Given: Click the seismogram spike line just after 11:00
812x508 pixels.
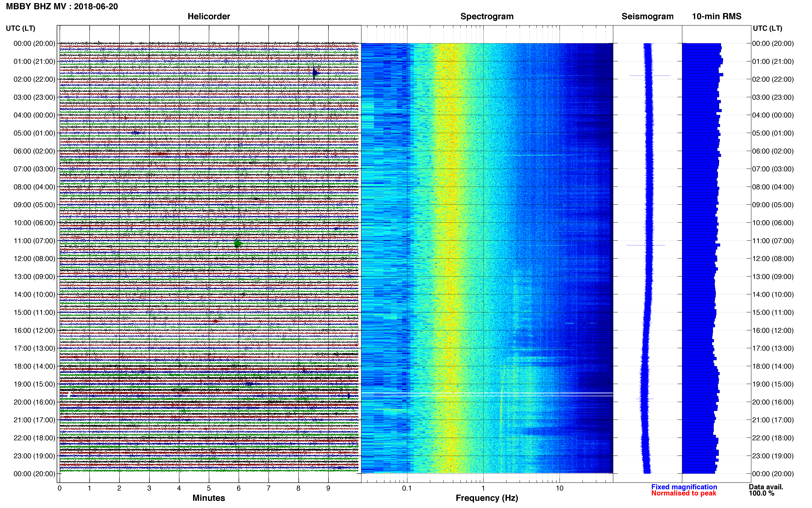Looking at the screenshot, I should tap(645, 245).
